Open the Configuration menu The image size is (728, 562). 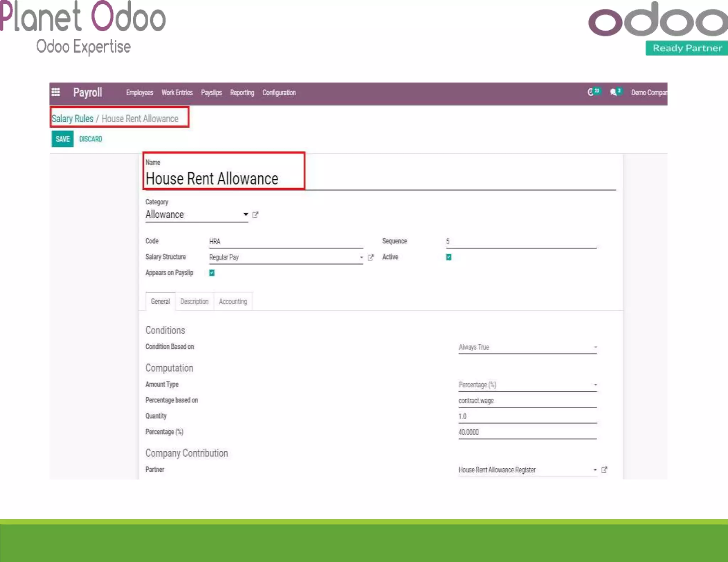(279, 93)
